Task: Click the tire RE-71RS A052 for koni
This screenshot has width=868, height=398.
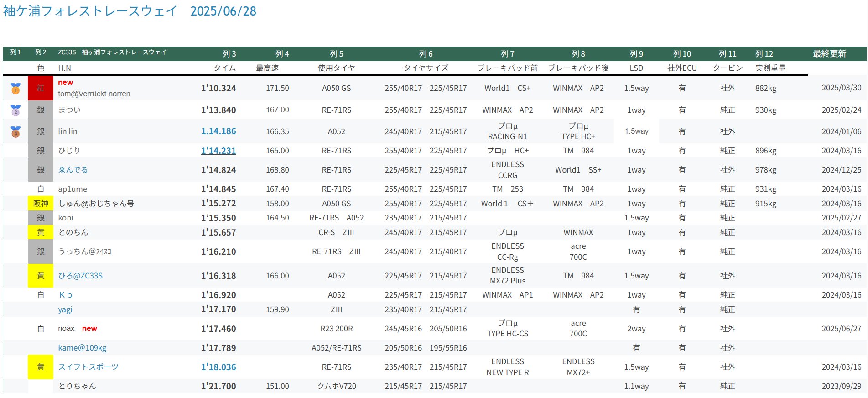Action: click(x=337, y=218)
